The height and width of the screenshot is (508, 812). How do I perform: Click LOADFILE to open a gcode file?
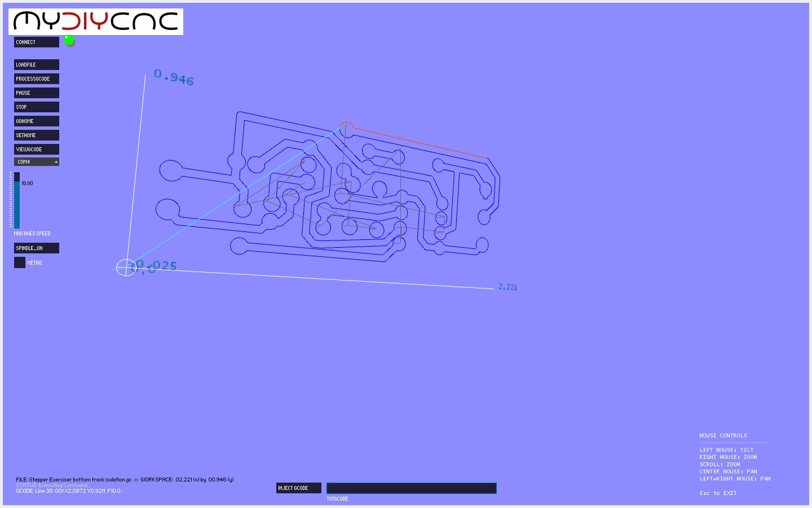(36, 64)
